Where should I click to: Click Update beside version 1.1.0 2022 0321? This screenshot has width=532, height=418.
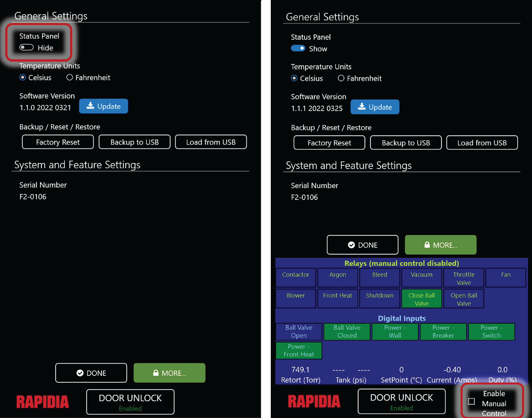103,106
